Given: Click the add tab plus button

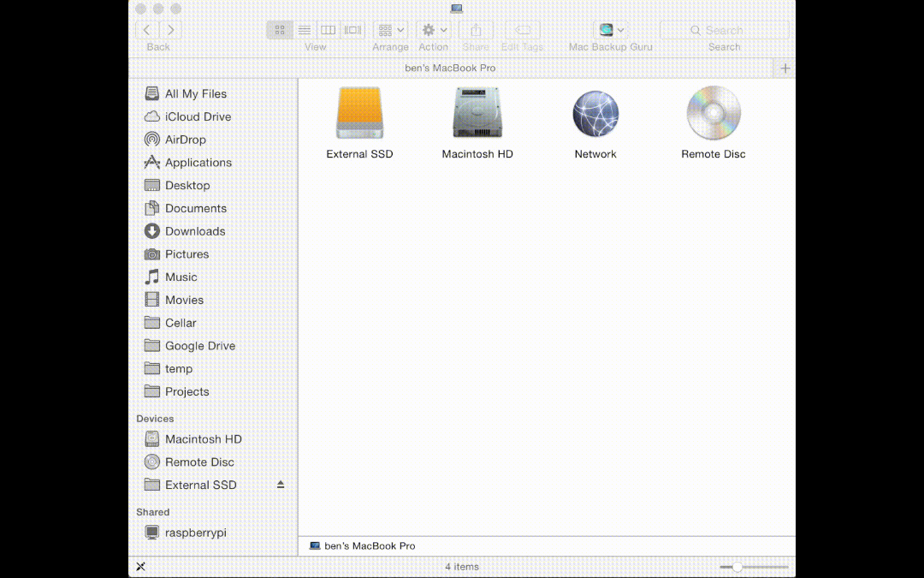Looking at the screenshot, I should pyautogui.click(x=785, y=68).
